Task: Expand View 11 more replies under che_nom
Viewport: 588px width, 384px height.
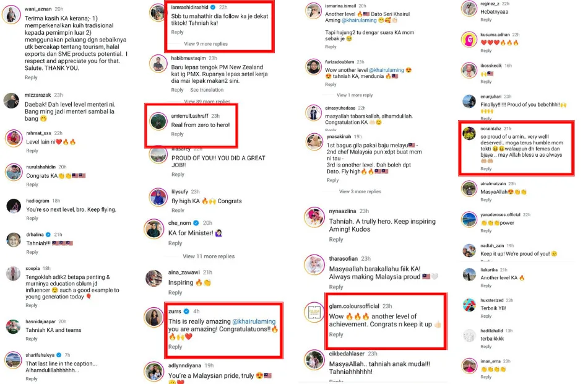Action: tap(209, 256)
